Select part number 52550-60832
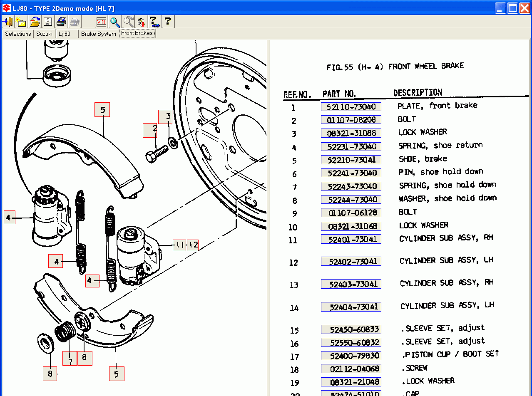Image resolution: width=532 pixels, height=396 pixels. coord(351,342)
